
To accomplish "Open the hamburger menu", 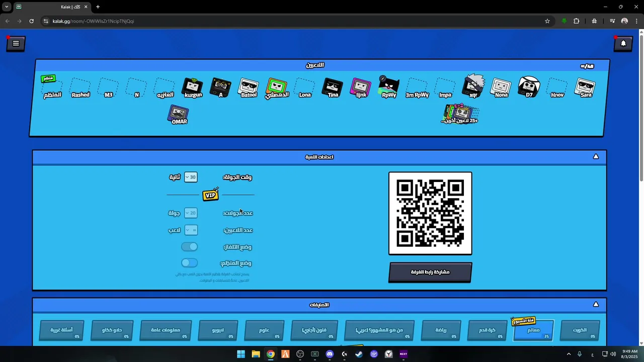I will pyautogui.click(x=16, y=43).
